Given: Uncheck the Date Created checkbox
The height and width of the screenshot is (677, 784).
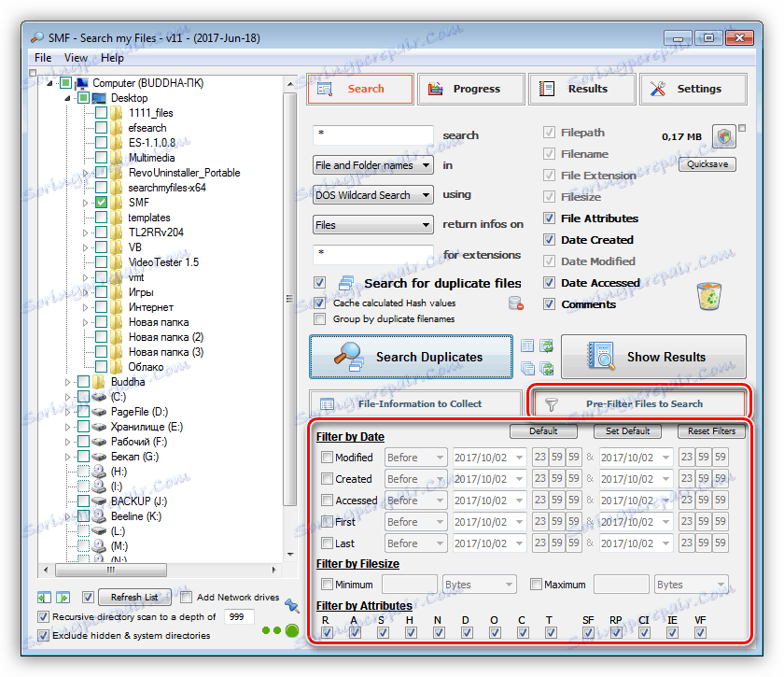Looking at the screenshot, I should pos(549,240).
